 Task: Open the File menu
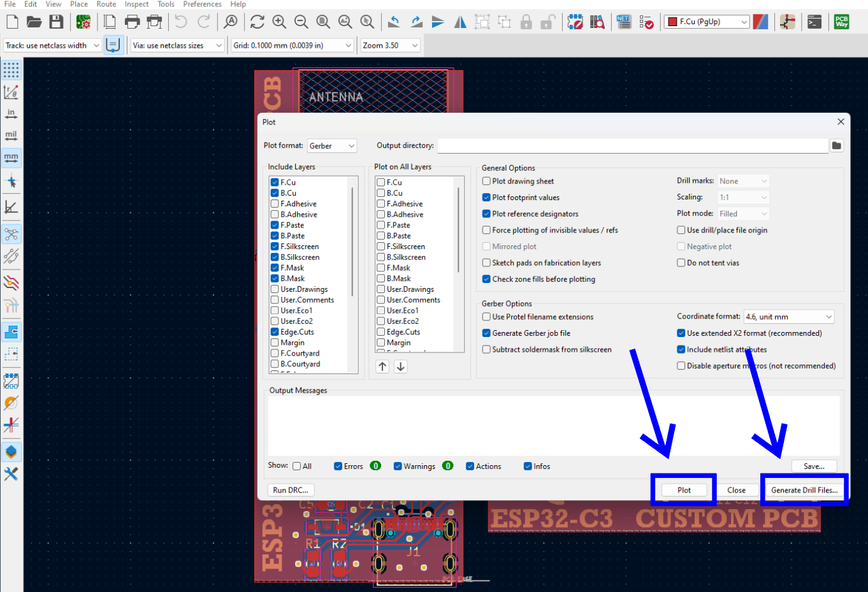(10, 4)
